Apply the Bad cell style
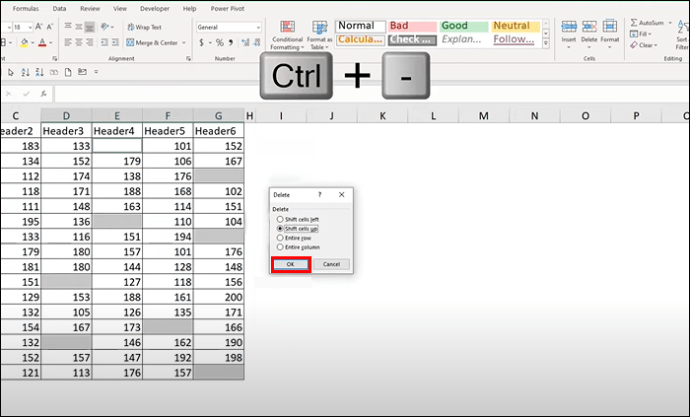This screenshot has height=417, width=690. point(412,26)
